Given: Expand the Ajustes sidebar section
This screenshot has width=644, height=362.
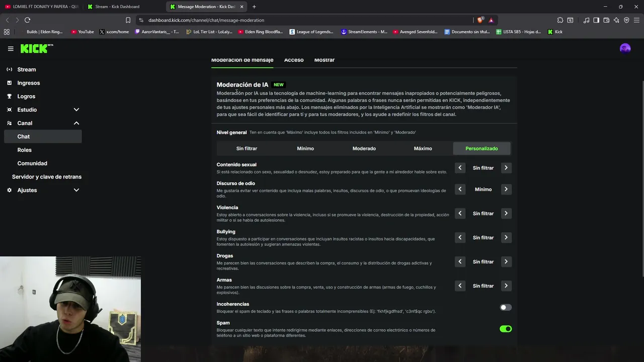Looking at the screenshot, I should (76, 190).
